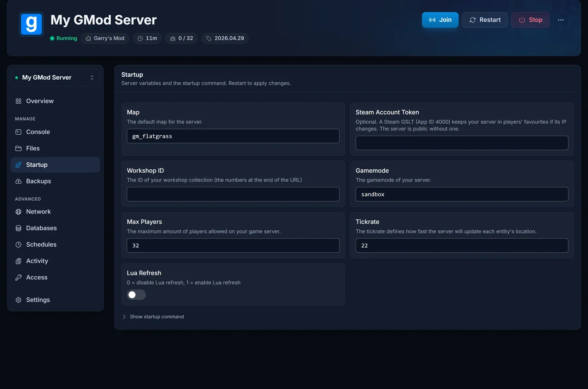The height and width of the screenshot is (389, 588).
Task: Open the Access page
Action: (55, 277)
